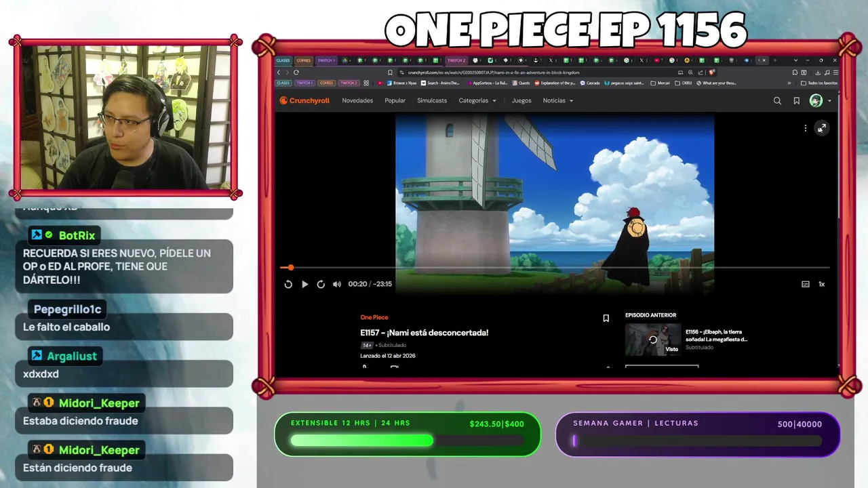Open subtitles settings icon in player

[x=806, y=284]
